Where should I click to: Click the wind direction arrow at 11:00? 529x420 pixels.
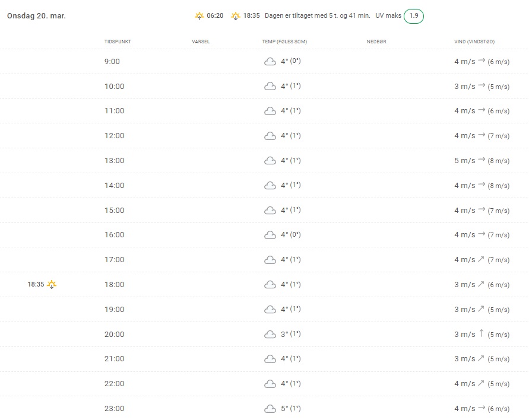pyautogui.click(x=482, y=111)
